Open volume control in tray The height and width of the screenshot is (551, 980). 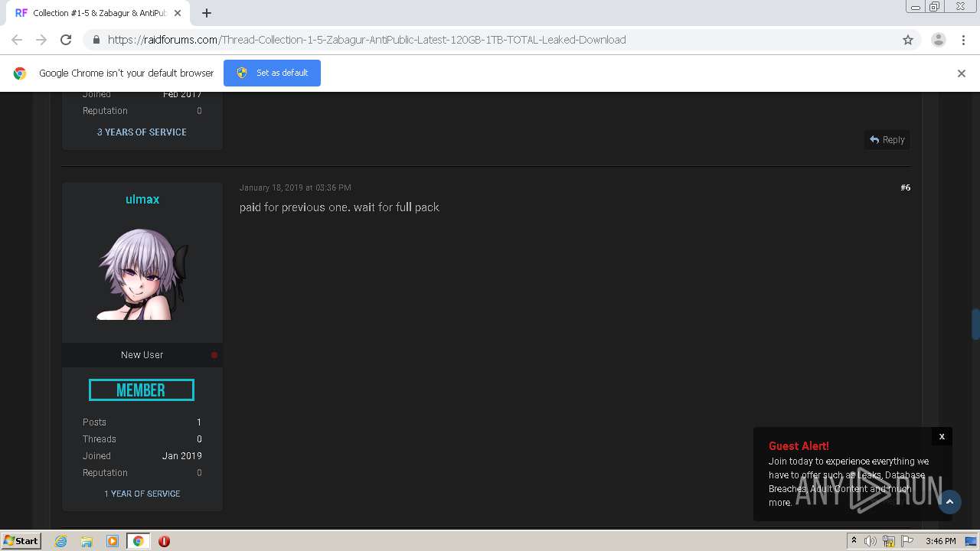(x=871, y=541)
